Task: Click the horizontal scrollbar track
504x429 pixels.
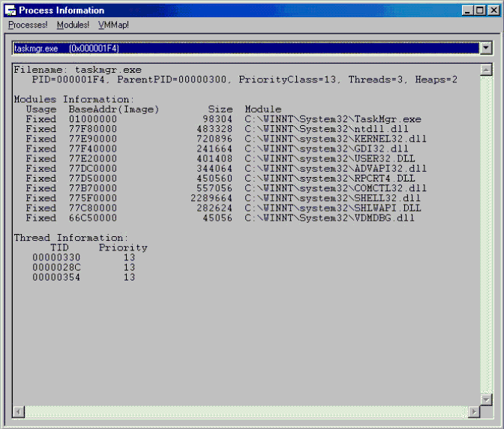Action: coord(247,412)
